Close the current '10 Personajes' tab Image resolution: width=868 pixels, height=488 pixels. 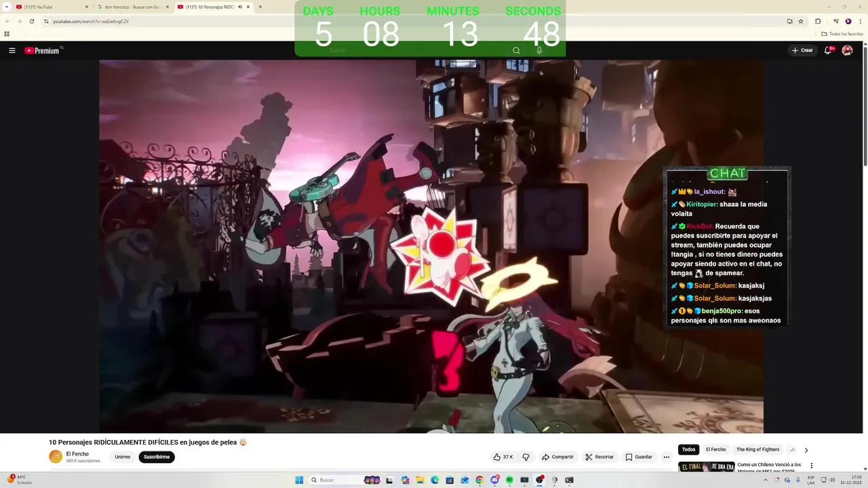point(248,7)
